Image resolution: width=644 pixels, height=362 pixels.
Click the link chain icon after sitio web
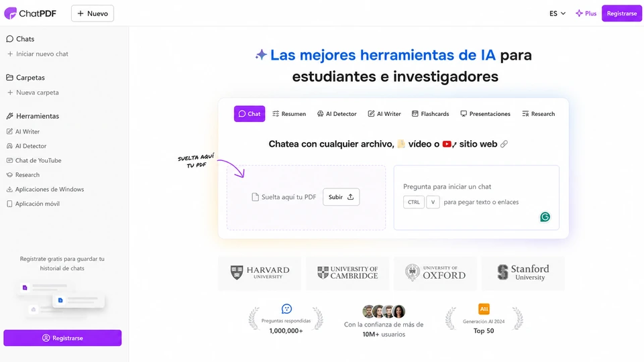click(504, 144)
